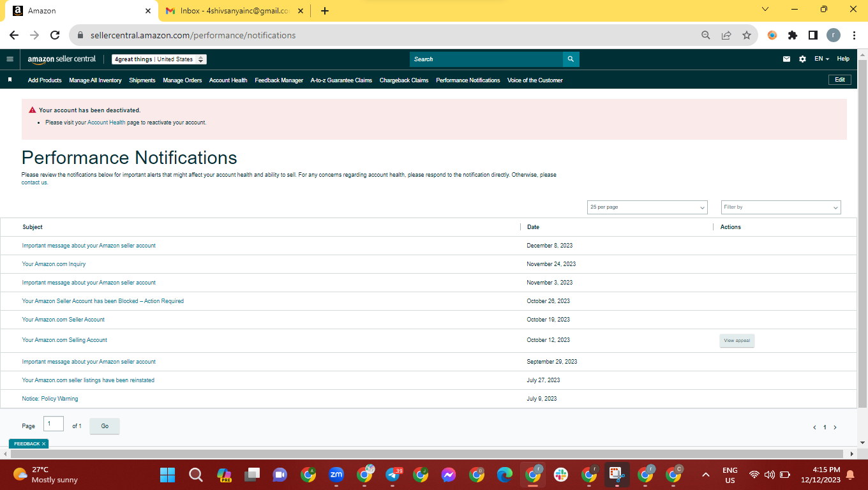Open the Seller Account Blocked notification

pos(103,301)
